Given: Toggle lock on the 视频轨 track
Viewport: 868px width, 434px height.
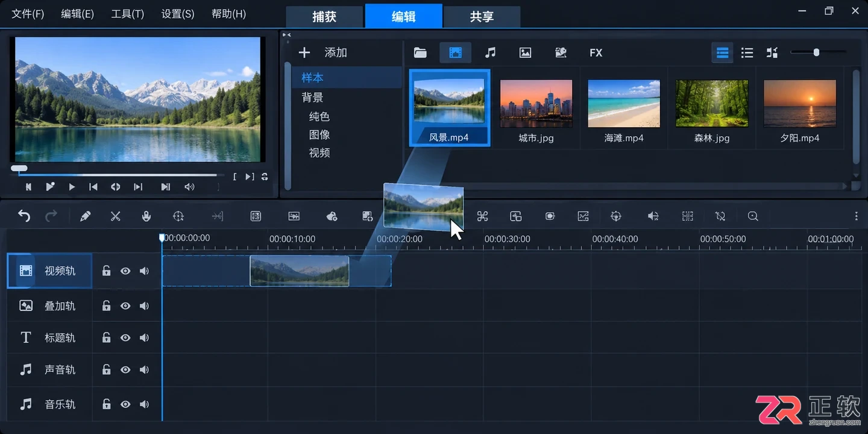Looking at the screenshot, I should point(106,271).
